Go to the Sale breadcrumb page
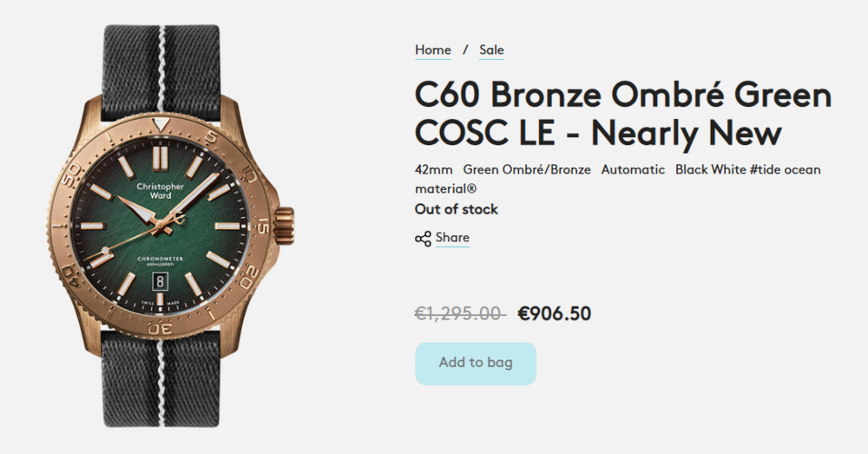 click(491, 50)
